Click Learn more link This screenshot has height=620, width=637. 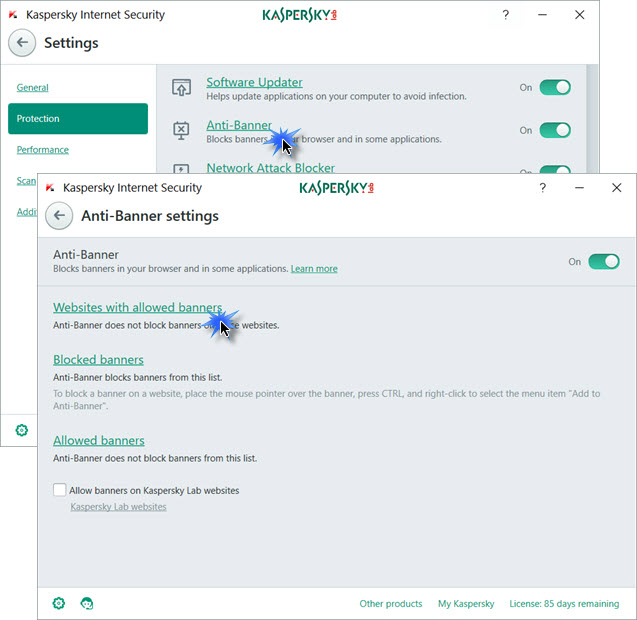(x=314, y=269)
